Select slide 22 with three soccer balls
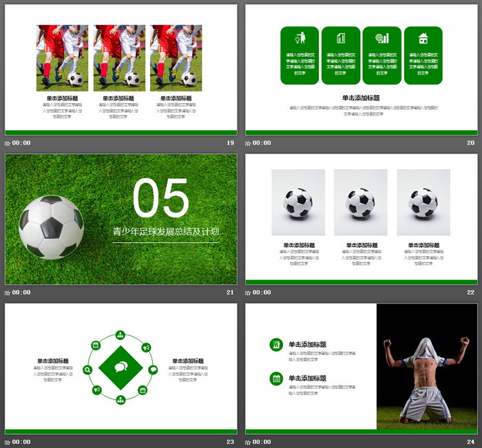Viewport: 482px width, 448px height. (361, 218)
